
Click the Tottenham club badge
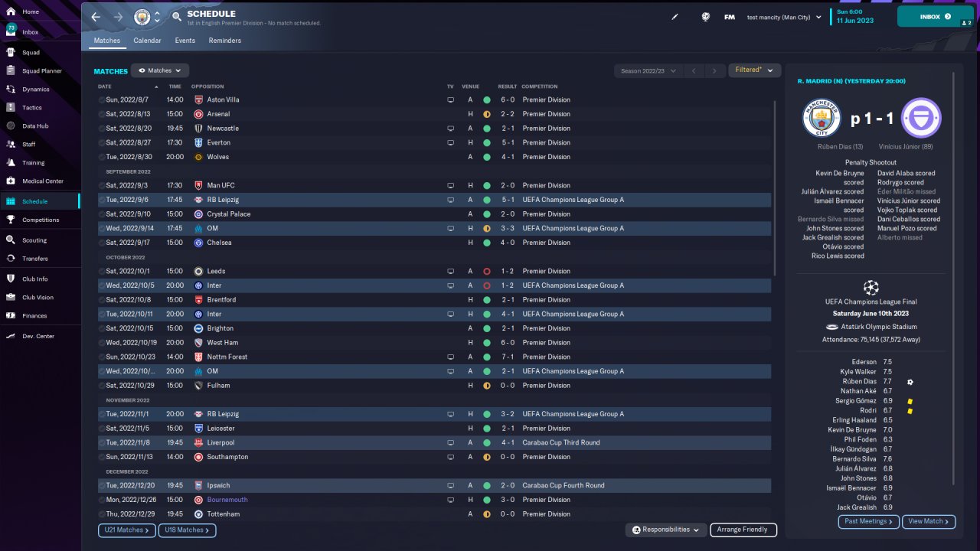[x=198, y=514]
